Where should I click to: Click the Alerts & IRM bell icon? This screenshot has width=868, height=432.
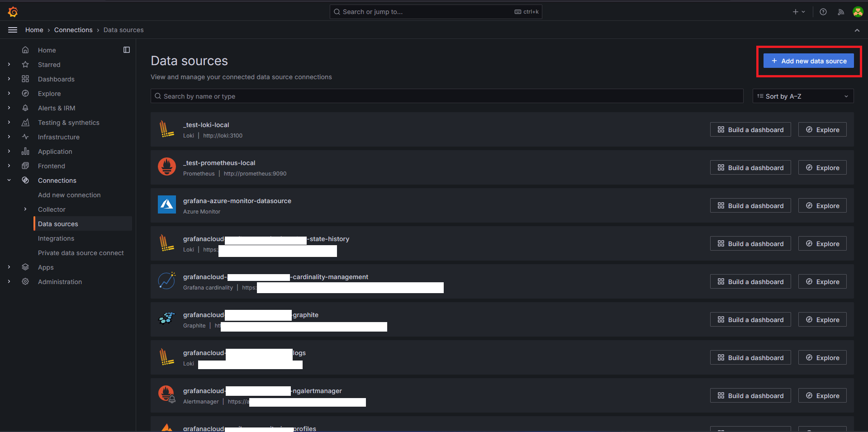(x=25, y=108)
